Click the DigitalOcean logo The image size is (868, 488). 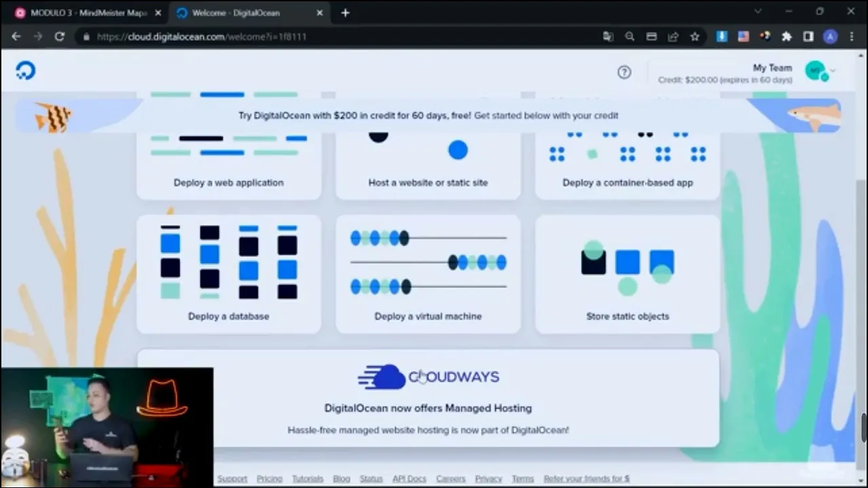tap(26, 70)
